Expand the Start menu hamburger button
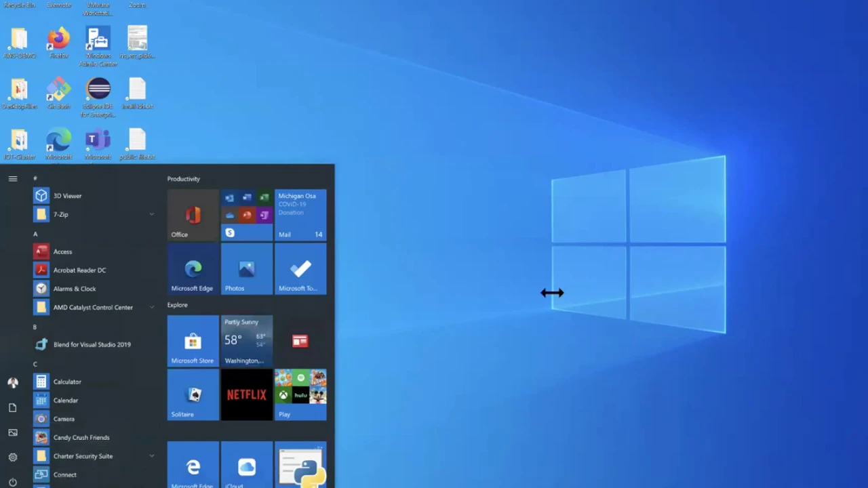Screen dimensions: 868x488 tap(12, 179)
